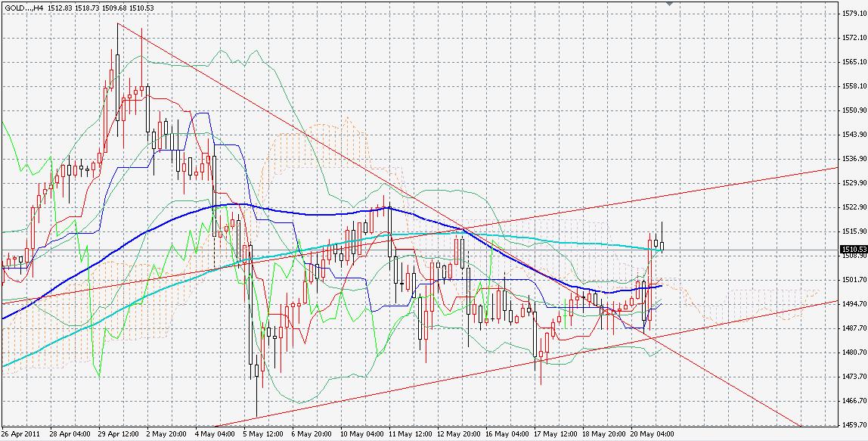Click the 1494.70 price axis label
868x441 pixels.
(x=853, y=303)
